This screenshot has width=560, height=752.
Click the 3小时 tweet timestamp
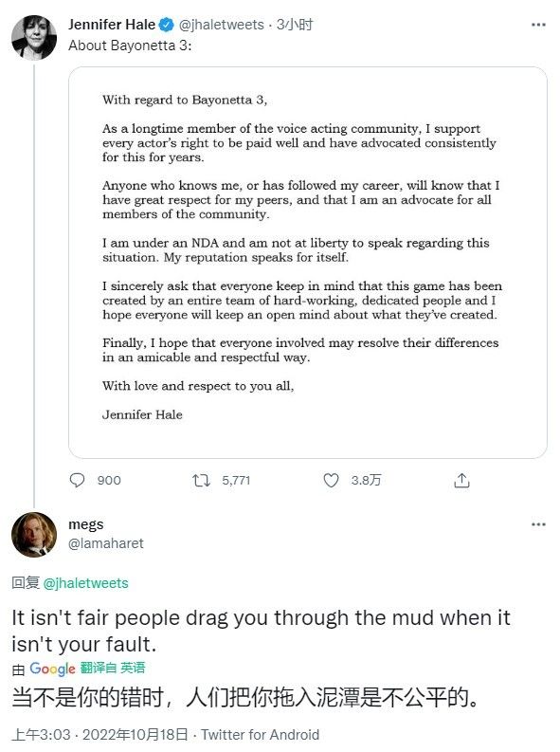(x=295, y=25)
